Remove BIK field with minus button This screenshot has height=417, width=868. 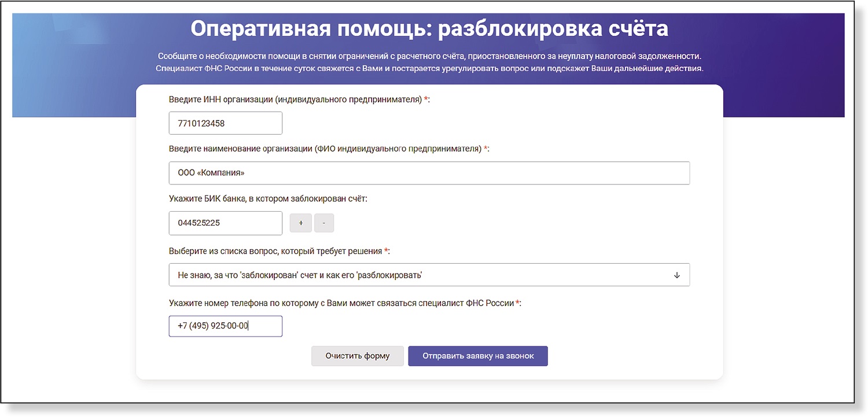pyautogui.click(x=324, y=223)
